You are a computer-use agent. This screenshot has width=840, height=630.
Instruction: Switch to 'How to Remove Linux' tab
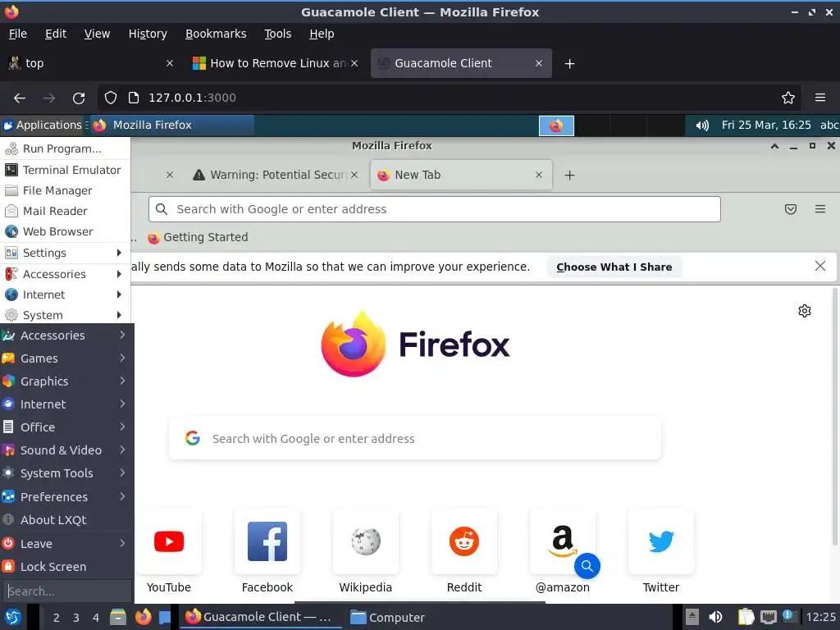tap(276, 63)
